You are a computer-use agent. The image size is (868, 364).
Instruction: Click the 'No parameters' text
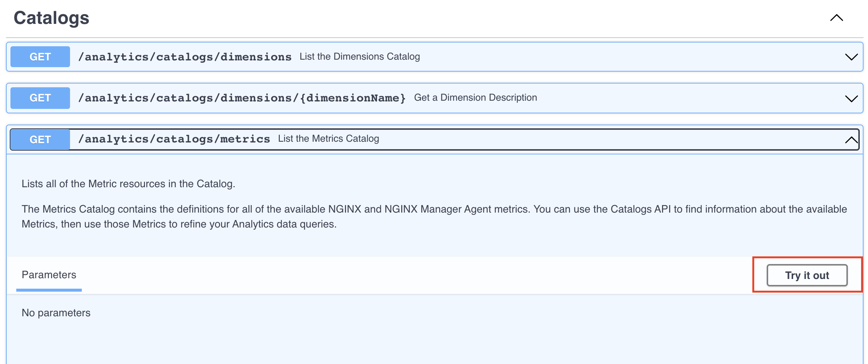[x=56, y=313]
